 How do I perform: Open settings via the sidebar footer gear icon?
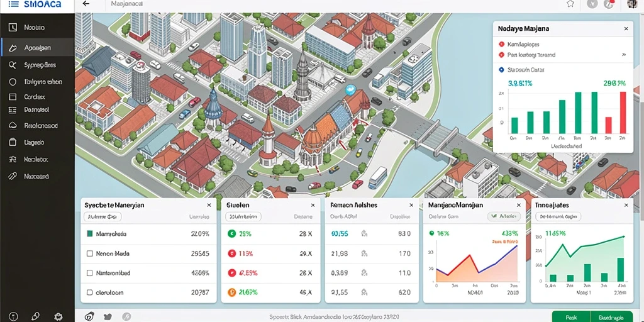58,316
